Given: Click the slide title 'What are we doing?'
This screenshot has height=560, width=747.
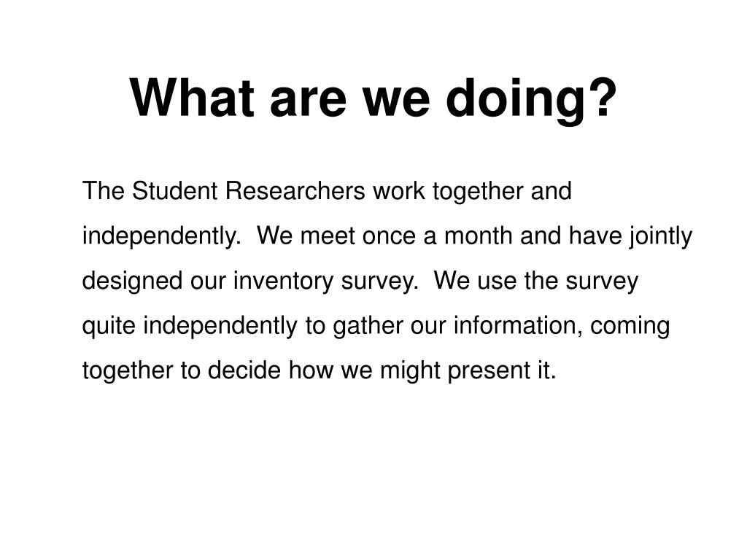Looking at the screenshot, I should pos(373,99).
